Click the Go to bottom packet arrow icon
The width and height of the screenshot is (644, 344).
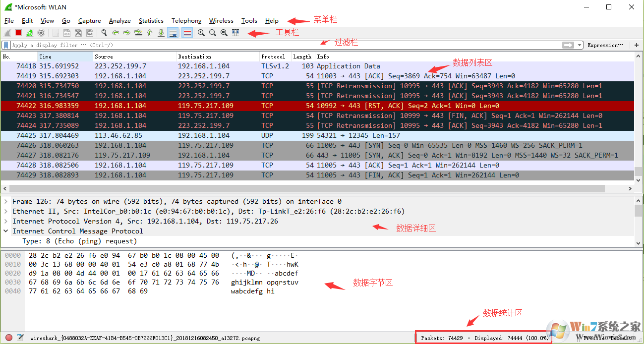pyautogui.click(x=161, y=33)
